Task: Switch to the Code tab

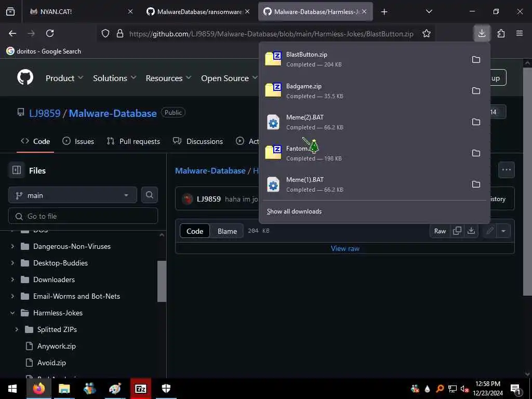Action: 35,141
